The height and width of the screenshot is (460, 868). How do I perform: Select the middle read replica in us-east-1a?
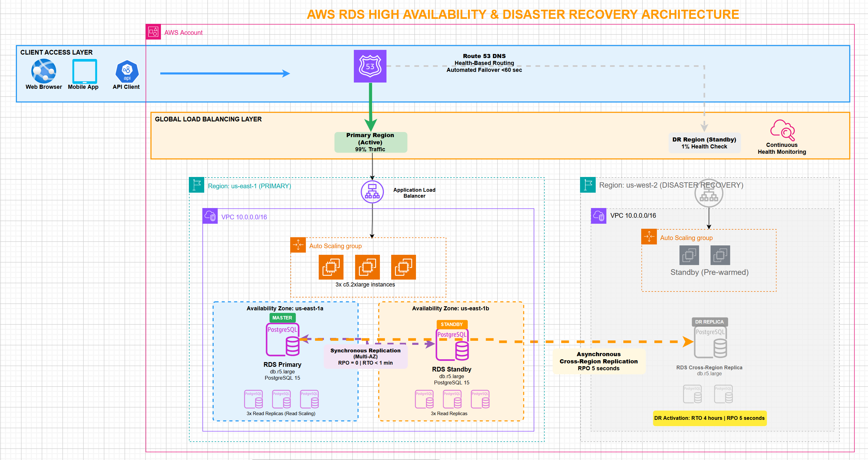point(281,399)
